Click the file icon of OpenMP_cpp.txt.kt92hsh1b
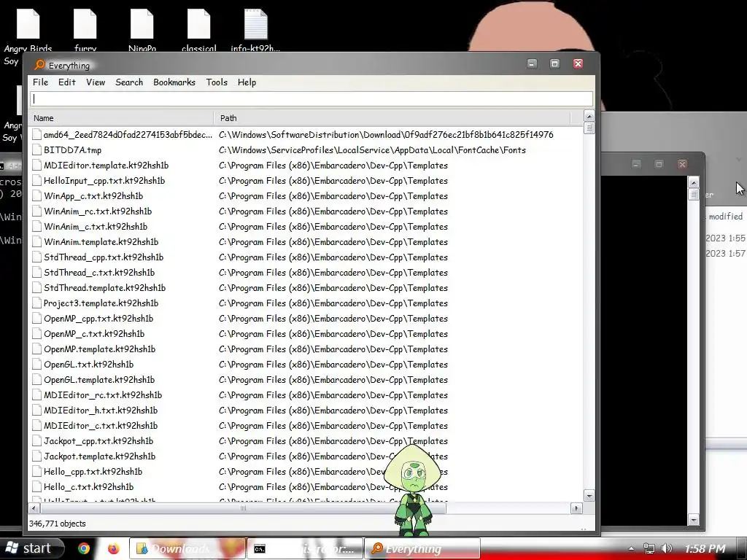This screenshot has height=560, width=747. (36, 318)
